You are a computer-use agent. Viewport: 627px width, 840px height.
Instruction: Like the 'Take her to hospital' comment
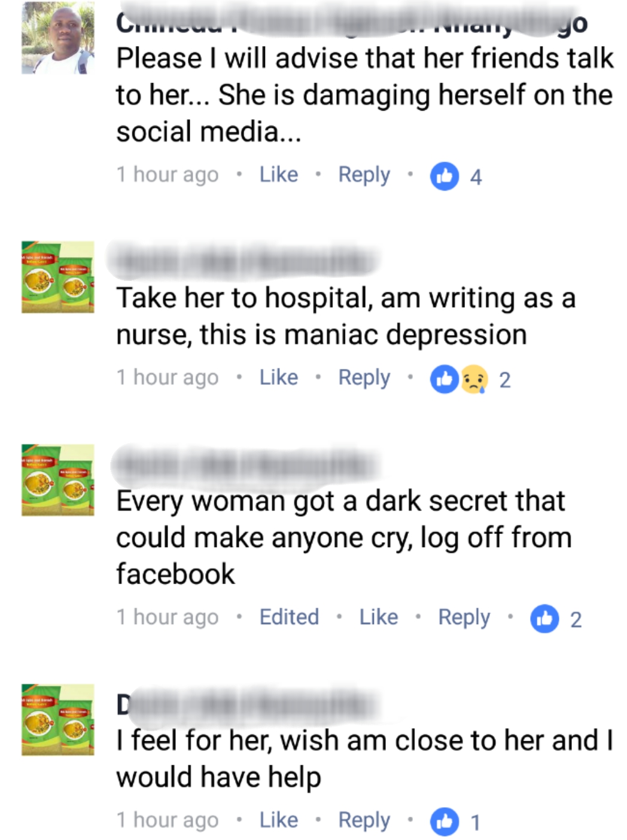[279, 377]
